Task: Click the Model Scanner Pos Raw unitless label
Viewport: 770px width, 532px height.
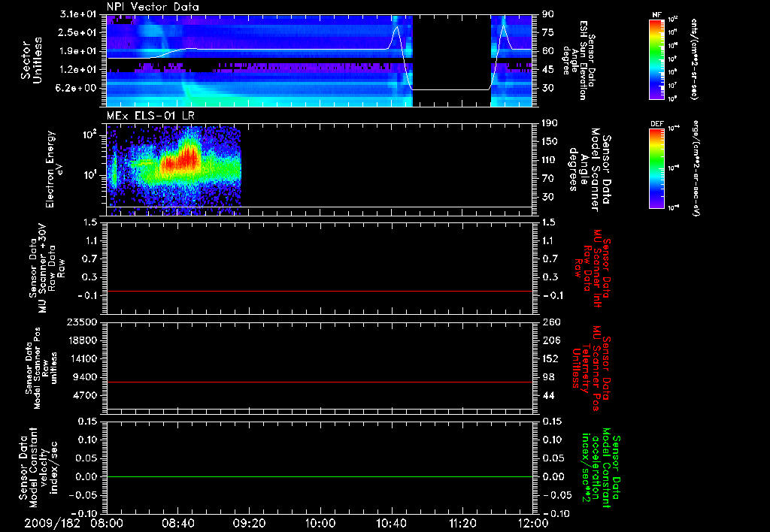Action: (42, 368)
